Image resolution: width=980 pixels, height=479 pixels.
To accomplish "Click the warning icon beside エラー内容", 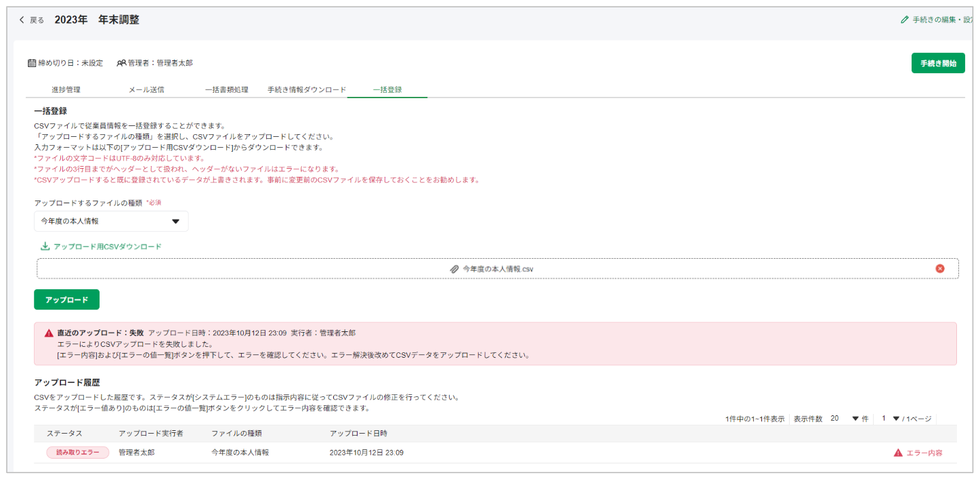I will 898,453.
